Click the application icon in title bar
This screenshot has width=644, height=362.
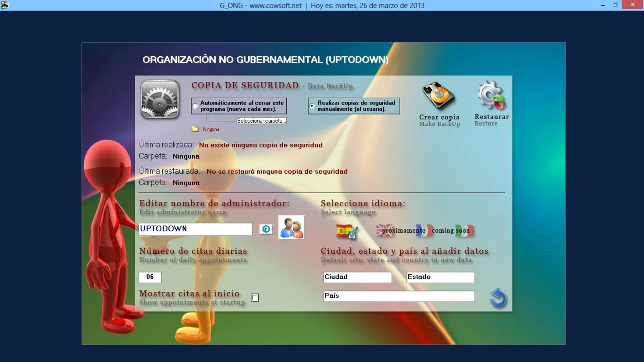5,5
